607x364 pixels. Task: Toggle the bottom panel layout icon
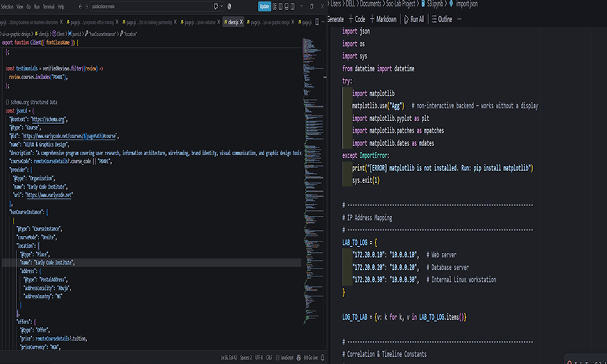click(286, 6)
